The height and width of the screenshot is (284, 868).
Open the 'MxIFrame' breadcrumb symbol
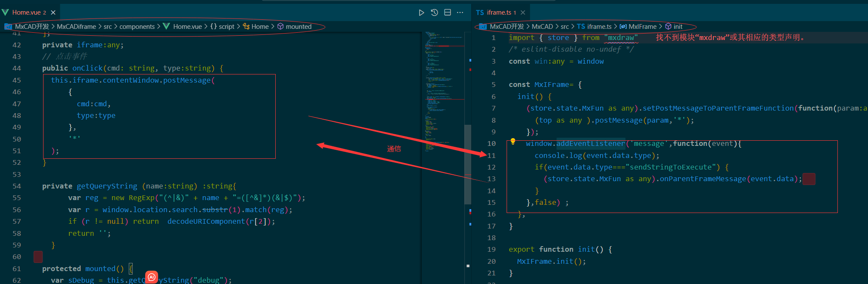coord(642,27)
